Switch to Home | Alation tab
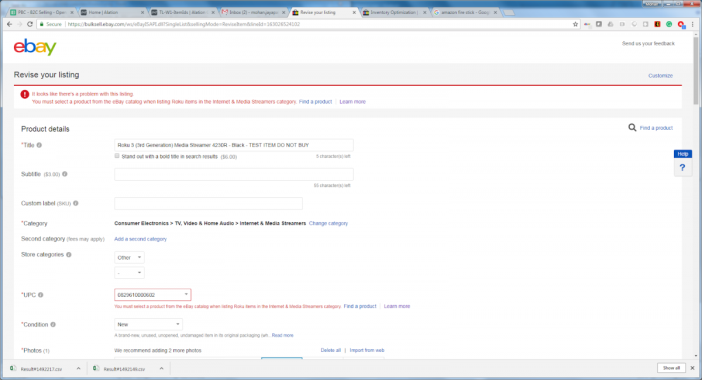 pos(112,13)
